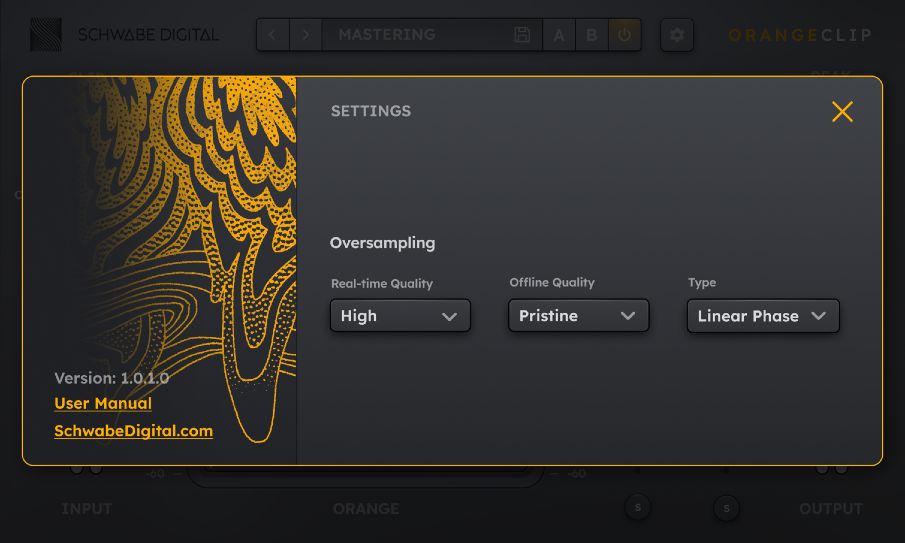
Task: Click the Real-time Quality label
Action: pyautogui.click(x=382, y=283)
